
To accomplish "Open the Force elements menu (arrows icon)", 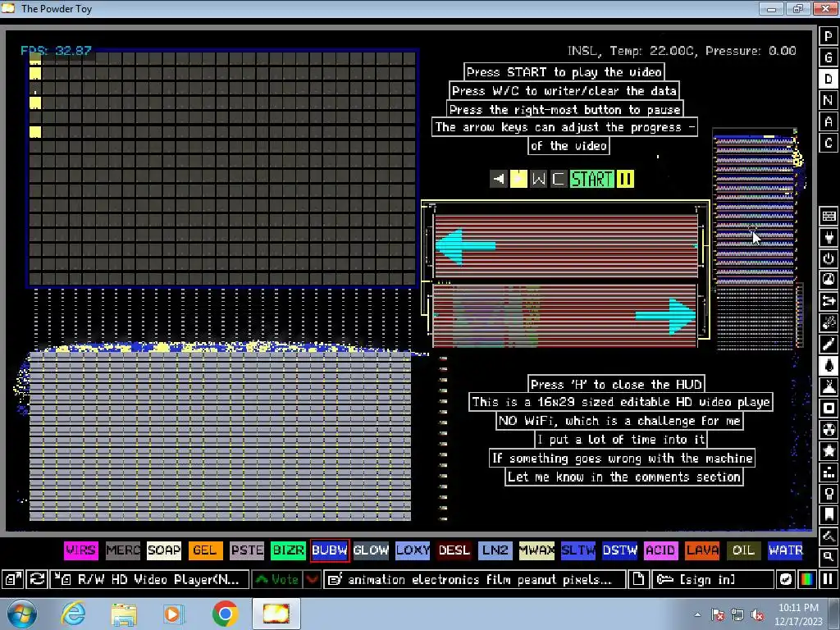I will coord(829,302).
